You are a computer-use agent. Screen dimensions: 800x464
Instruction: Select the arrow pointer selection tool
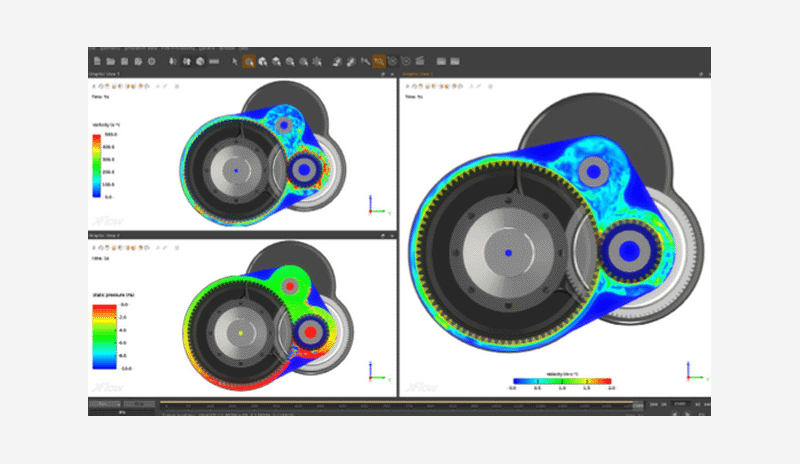click(235, 61)
